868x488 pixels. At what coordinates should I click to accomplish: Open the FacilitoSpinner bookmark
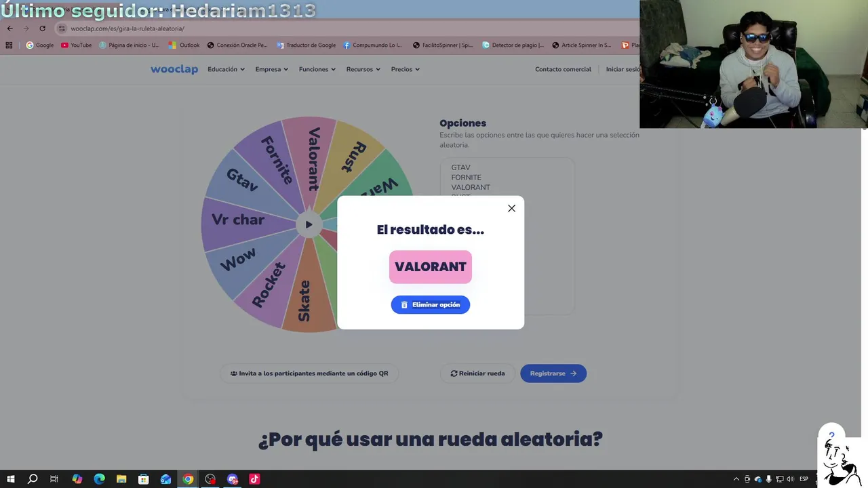point(443,45)
